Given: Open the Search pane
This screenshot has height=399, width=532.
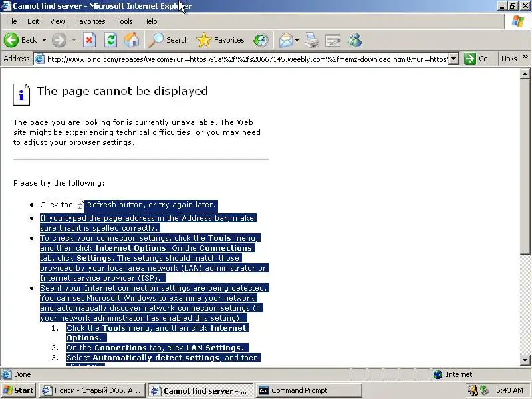Looking at the screenshot, I should point(169,40).
